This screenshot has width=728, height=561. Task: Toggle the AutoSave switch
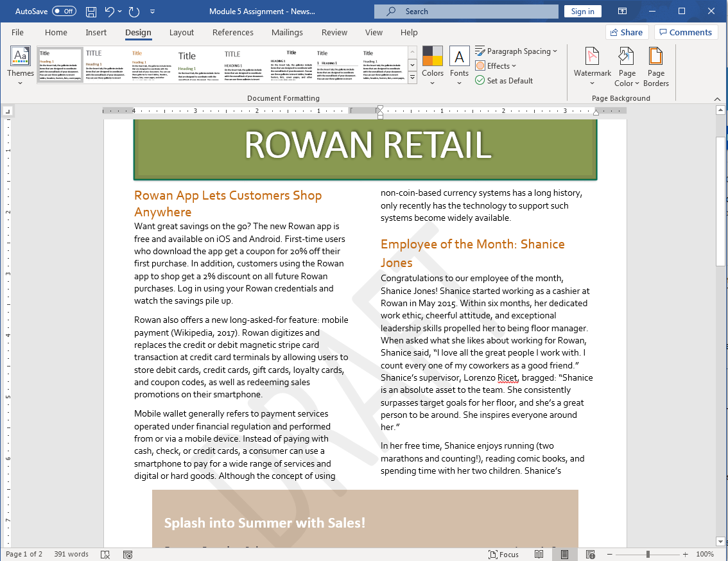pyautogui.click(x=64, y=11)
